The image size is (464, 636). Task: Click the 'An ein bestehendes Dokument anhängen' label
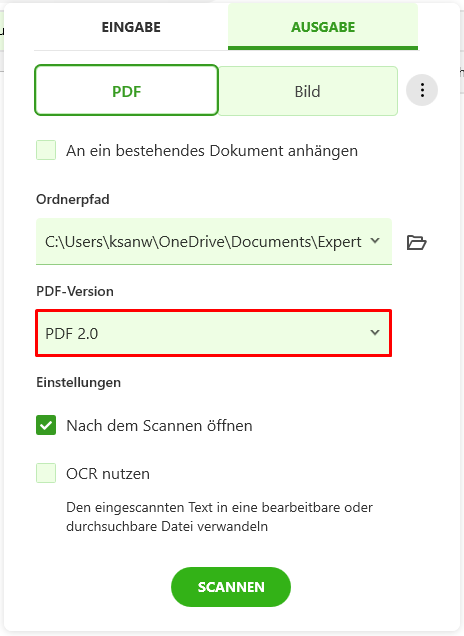(212, 151)
